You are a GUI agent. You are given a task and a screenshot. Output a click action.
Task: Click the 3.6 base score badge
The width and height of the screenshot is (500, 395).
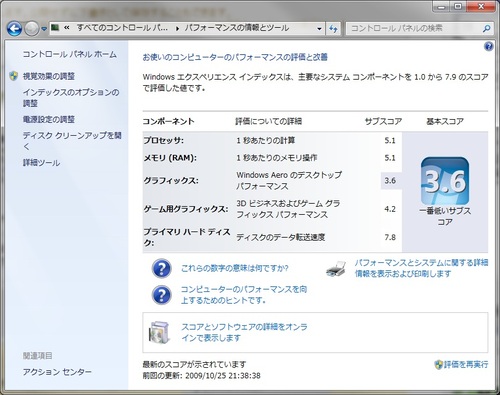[445, 181]
